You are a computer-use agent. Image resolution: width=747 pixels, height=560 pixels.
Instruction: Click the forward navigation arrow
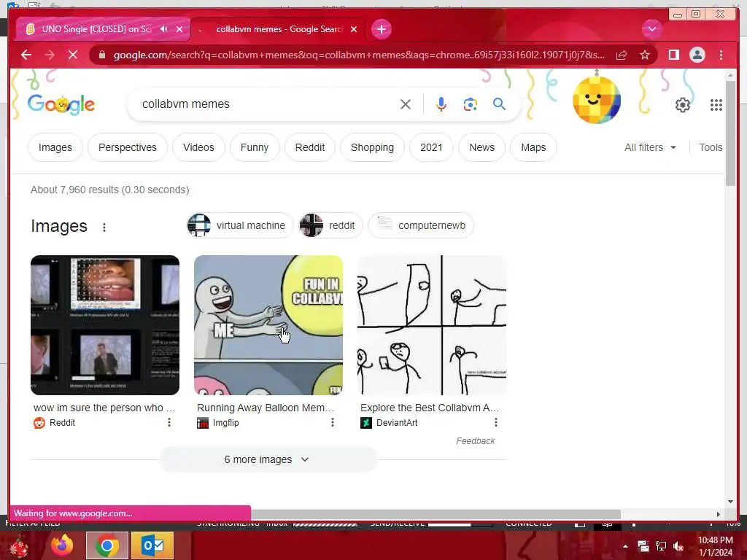pos(50,55)
